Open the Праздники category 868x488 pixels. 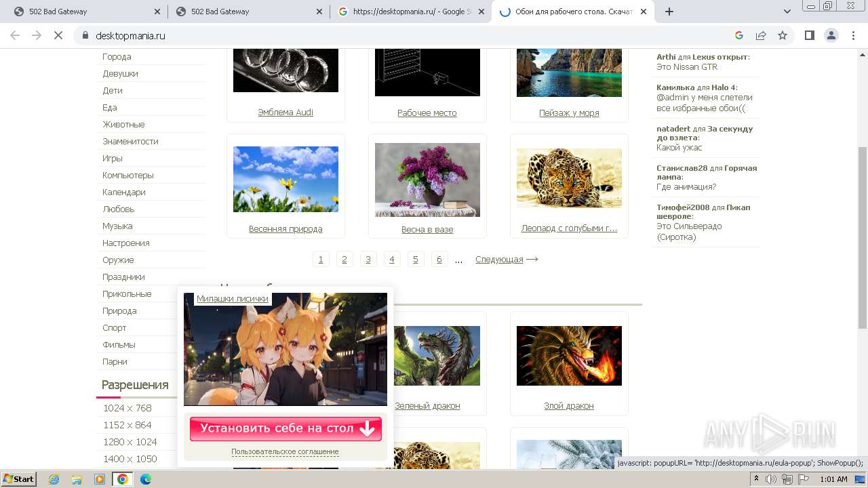123,277
